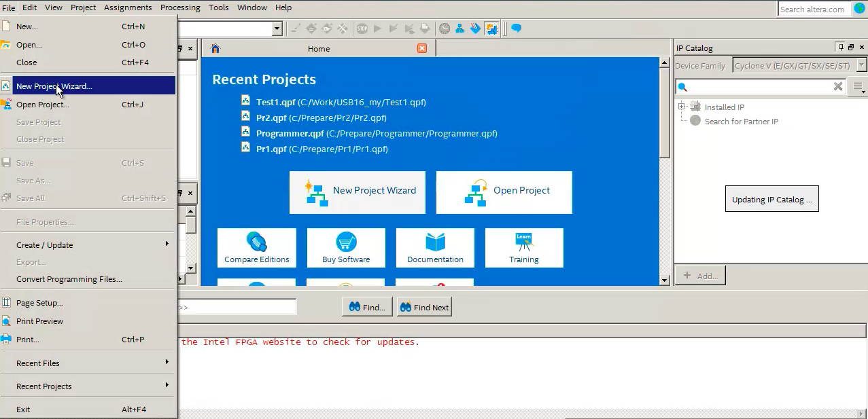Click the globe icon beside search altera.com

859,8
